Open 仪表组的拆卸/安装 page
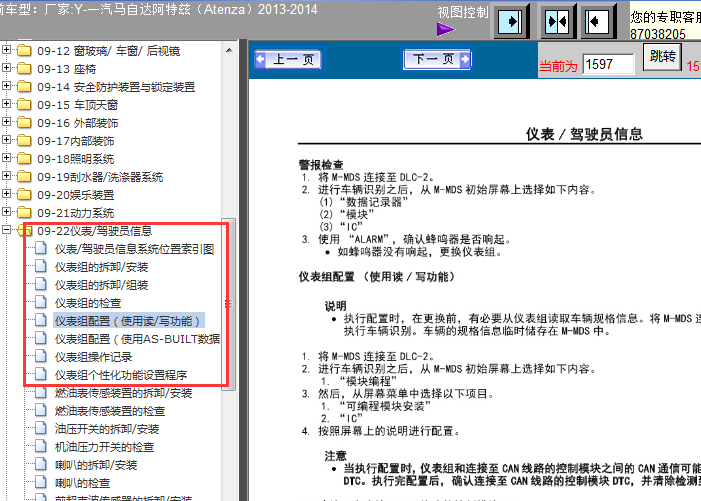701x501 pixels. click(101, 267)
